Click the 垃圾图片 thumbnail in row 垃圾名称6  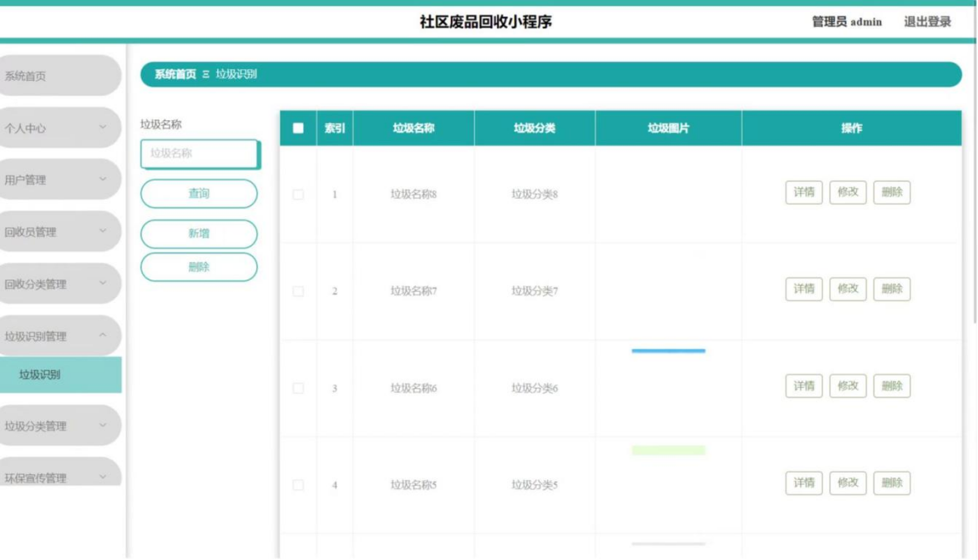(x=668, y=351)
